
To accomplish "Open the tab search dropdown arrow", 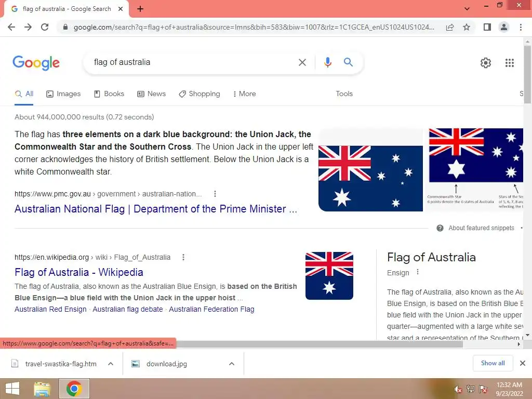I will [x=467, y=9].
